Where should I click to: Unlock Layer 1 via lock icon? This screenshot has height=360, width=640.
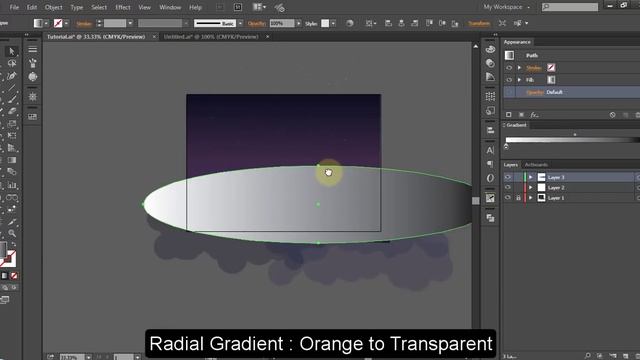(x=518, y=198)
